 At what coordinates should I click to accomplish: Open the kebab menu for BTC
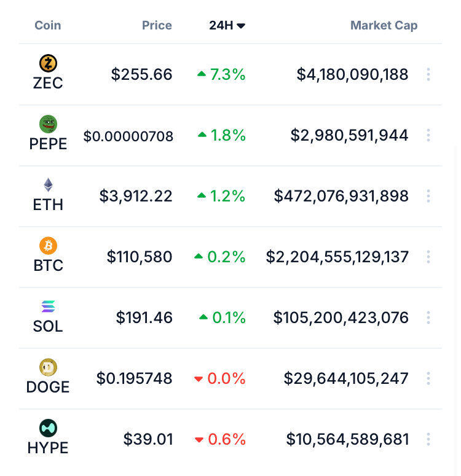428,257
